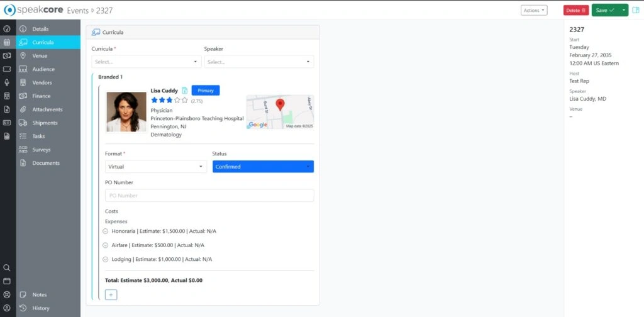This screenshot has width=644, height=317.
Task: Go to the Venue section
Action: pyautogui.click(x=40, y=56)
